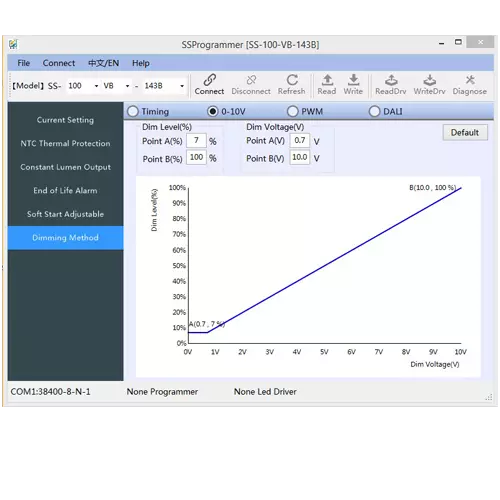Open the NTC Thermal Protection page
Screen dimensions: 500x500
point(65,143)
